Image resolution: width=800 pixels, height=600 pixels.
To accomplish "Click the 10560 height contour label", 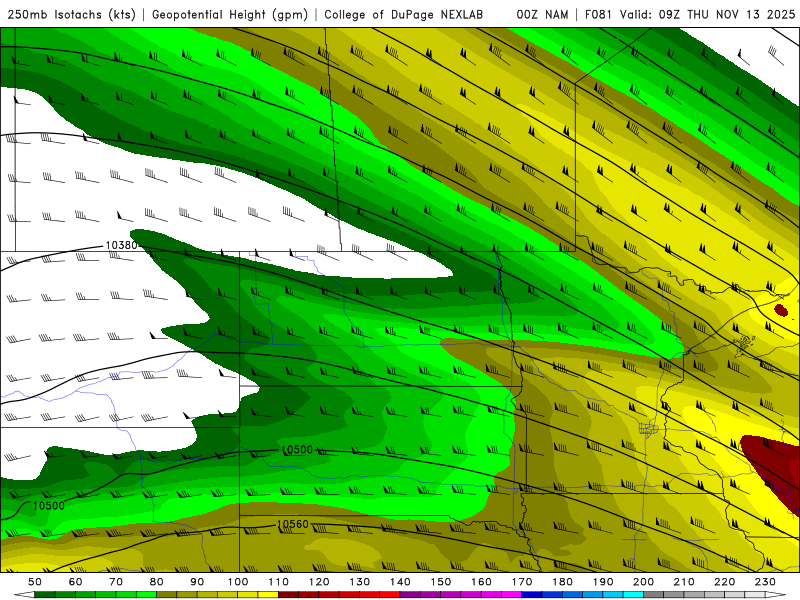I will pos(292,524).
